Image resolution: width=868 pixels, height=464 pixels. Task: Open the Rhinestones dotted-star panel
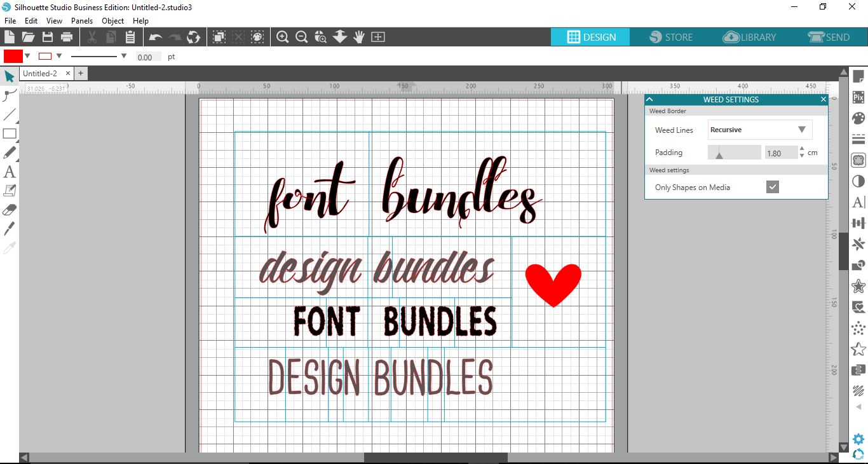[x=858, y=328]
